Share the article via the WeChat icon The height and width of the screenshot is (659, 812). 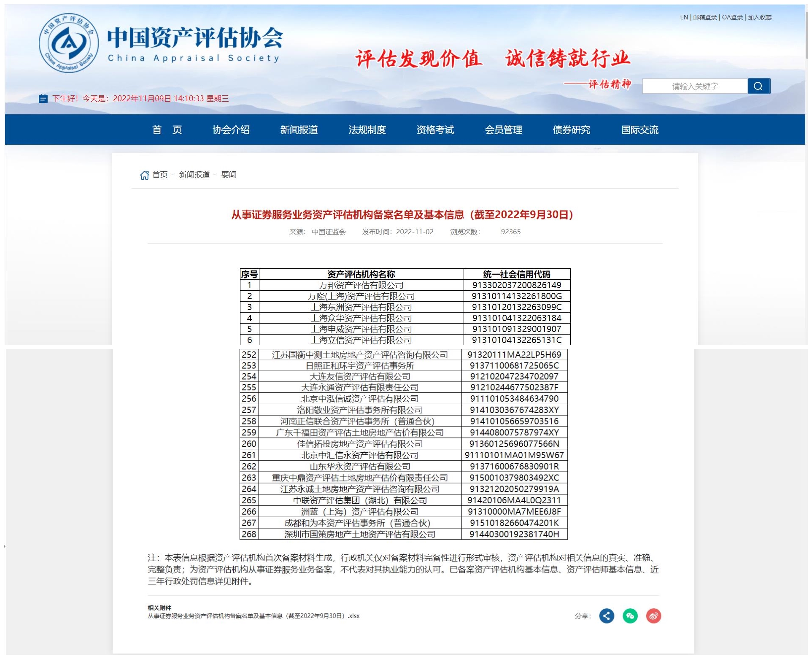point(630,616)
